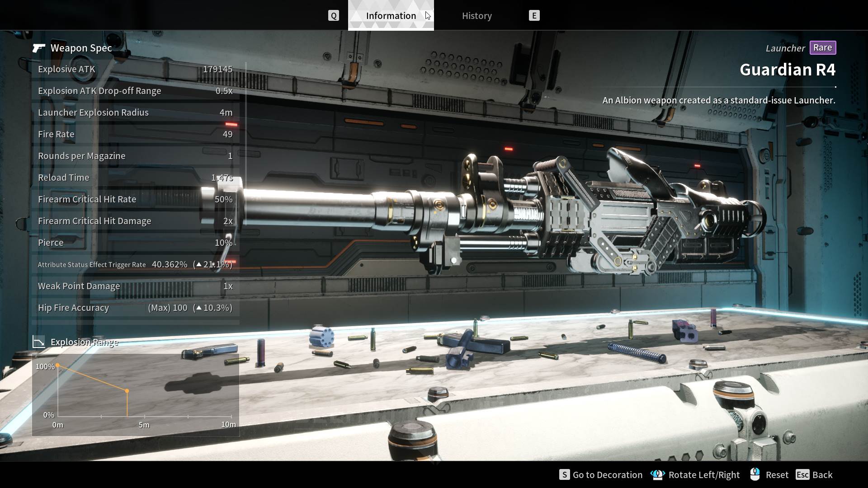
Task: Click the S key icon for Decoration
Action: (x=564, y=474)
